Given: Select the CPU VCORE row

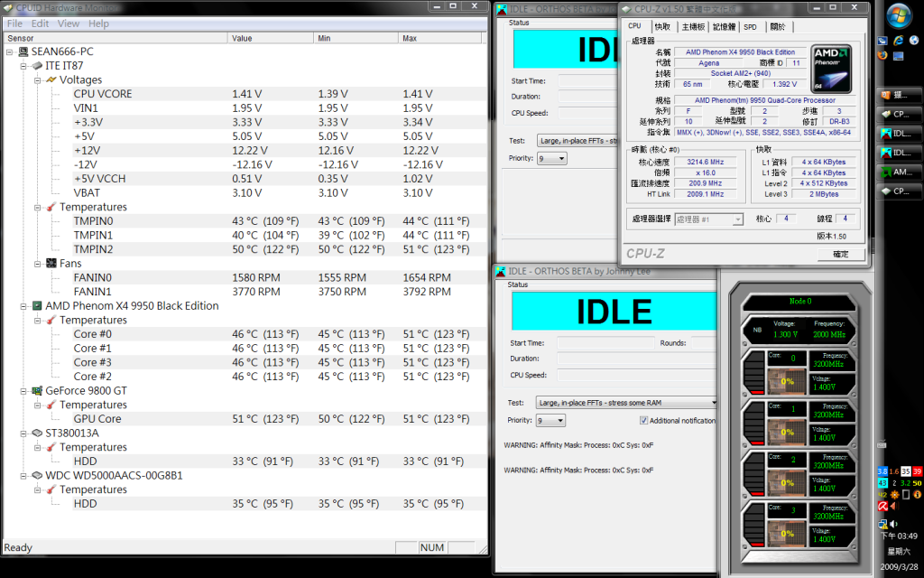Looking at the screenshot, I should 280,94.
